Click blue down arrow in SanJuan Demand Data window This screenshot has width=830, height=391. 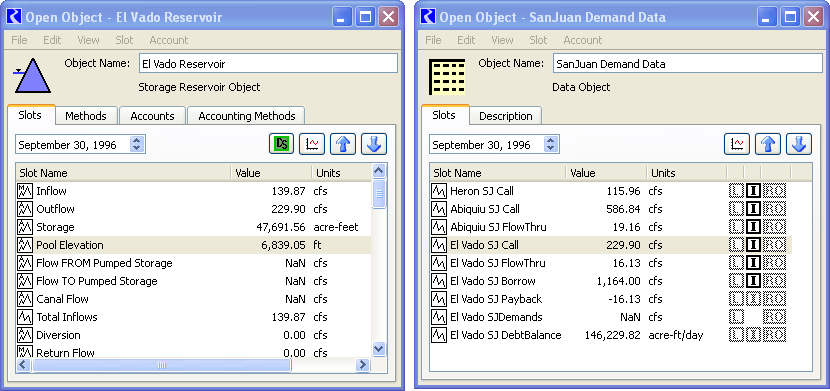click(x=799, y=144)
